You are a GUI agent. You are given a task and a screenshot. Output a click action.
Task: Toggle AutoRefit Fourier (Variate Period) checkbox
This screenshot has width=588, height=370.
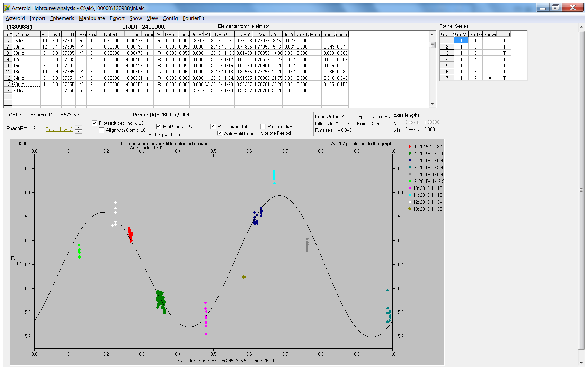pyautogui.click(x=220, y=133)
